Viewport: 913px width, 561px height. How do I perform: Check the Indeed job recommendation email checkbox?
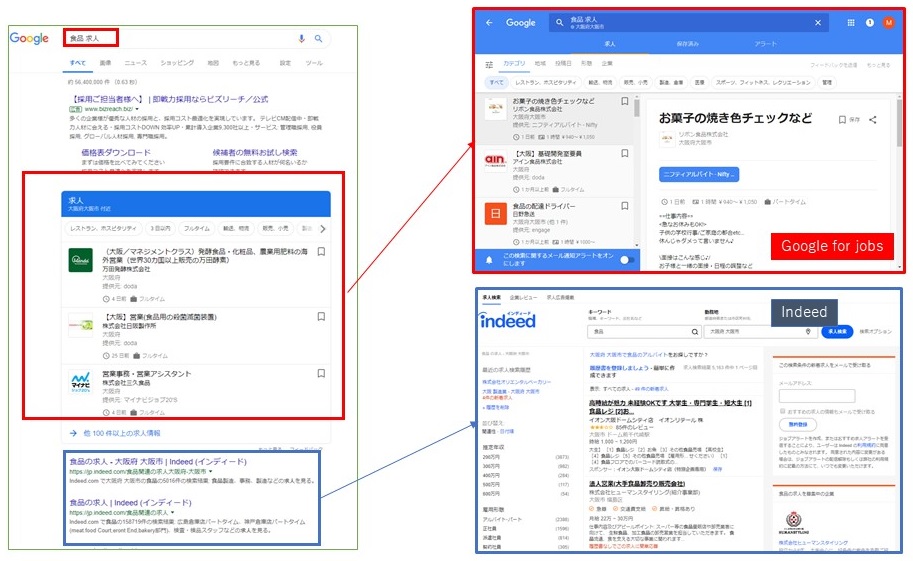pos(783,411)
